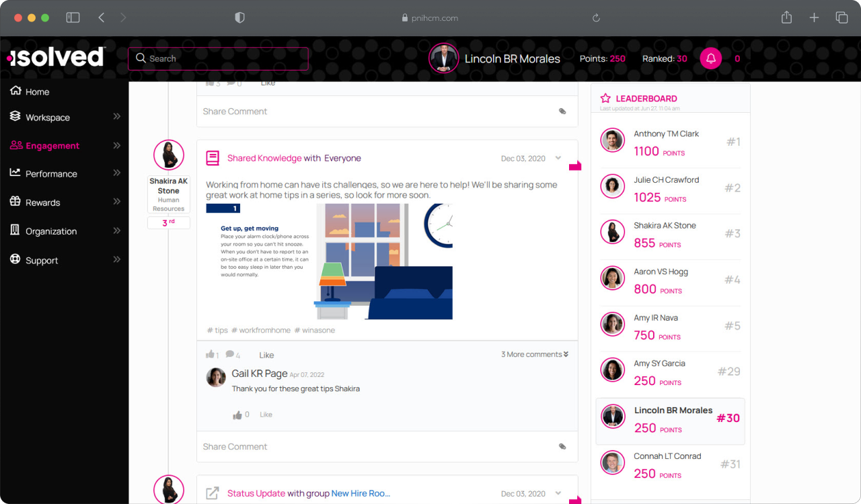Click thumbs-up icon under Gail KR Page comment
The width and height of the screenshot is (861, 504).
click(x=237, y=415)
